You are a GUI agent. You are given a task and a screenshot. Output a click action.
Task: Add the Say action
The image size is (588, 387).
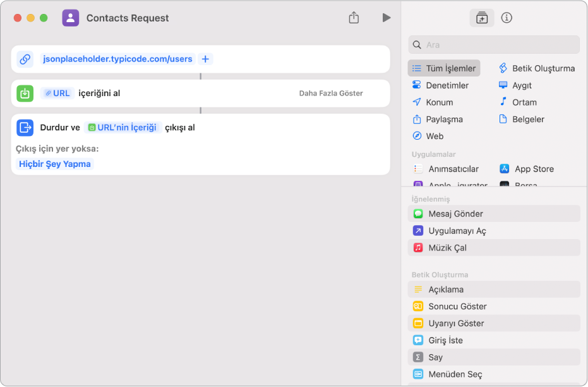click(493, 357)
